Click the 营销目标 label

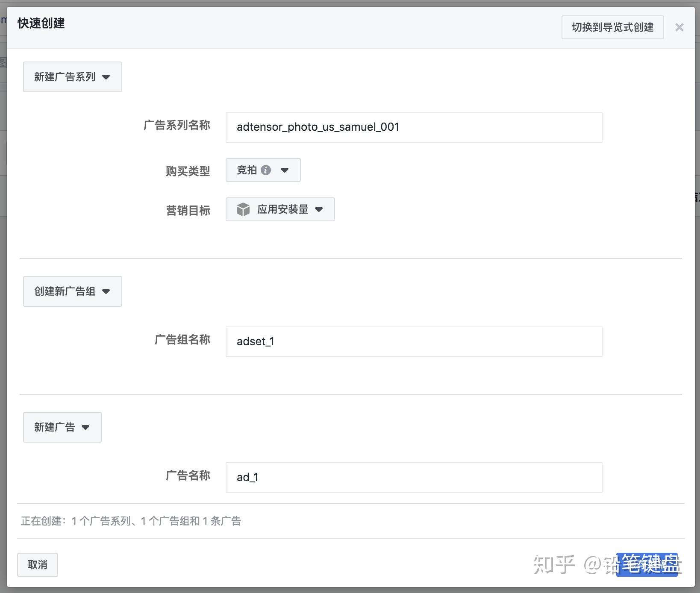pos(188,210)
